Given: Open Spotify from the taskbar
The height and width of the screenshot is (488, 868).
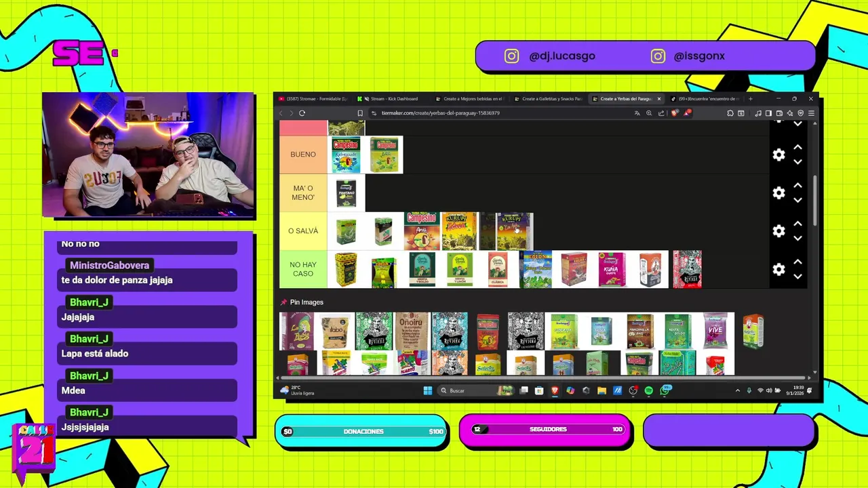Looking at the screenshot, I should [x=649, y=390].
